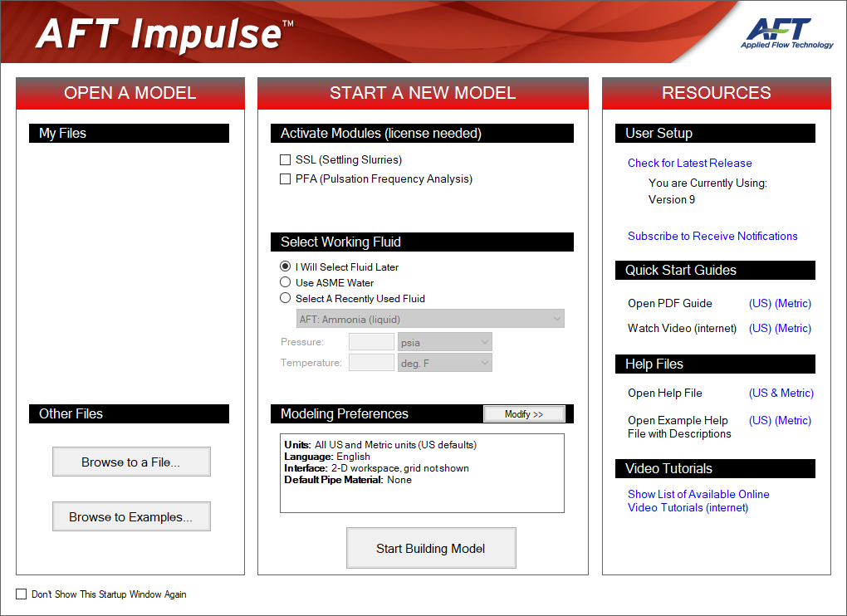Screen dimensions: 847x616
Task: Click the Browse to Examples button
Action: (131, 516)
